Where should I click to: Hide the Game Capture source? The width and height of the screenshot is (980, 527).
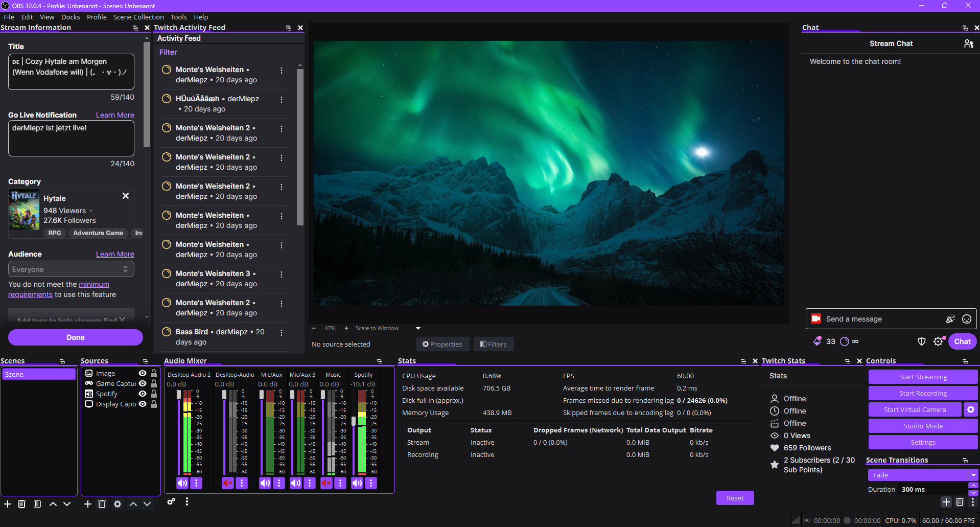tap(143, 384)
